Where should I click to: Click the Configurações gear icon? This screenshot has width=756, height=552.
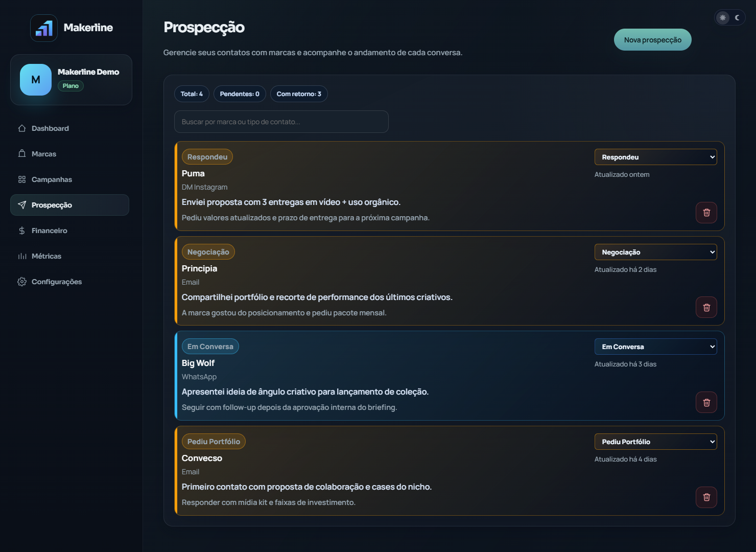22,282
